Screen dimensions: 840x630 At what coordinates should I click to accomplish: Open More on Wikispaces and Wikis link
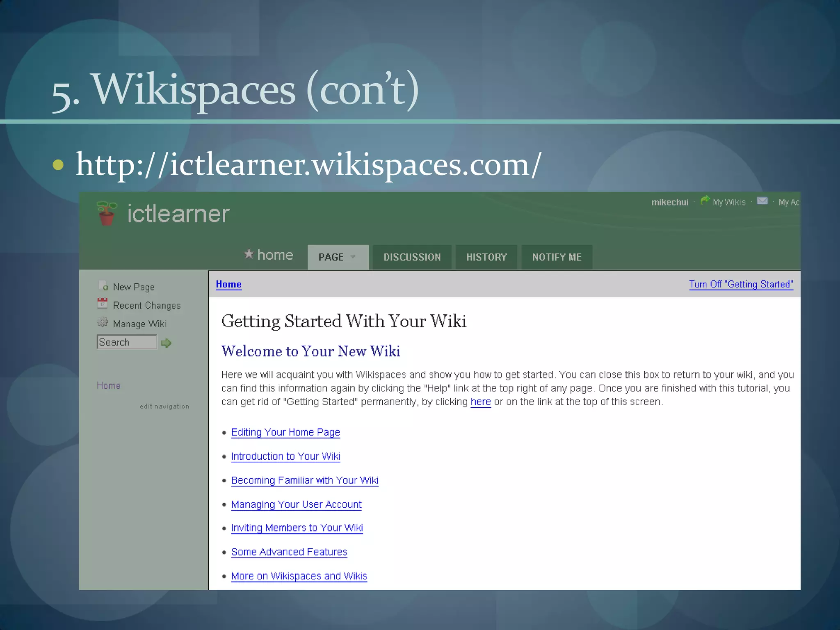coord(299,576)
